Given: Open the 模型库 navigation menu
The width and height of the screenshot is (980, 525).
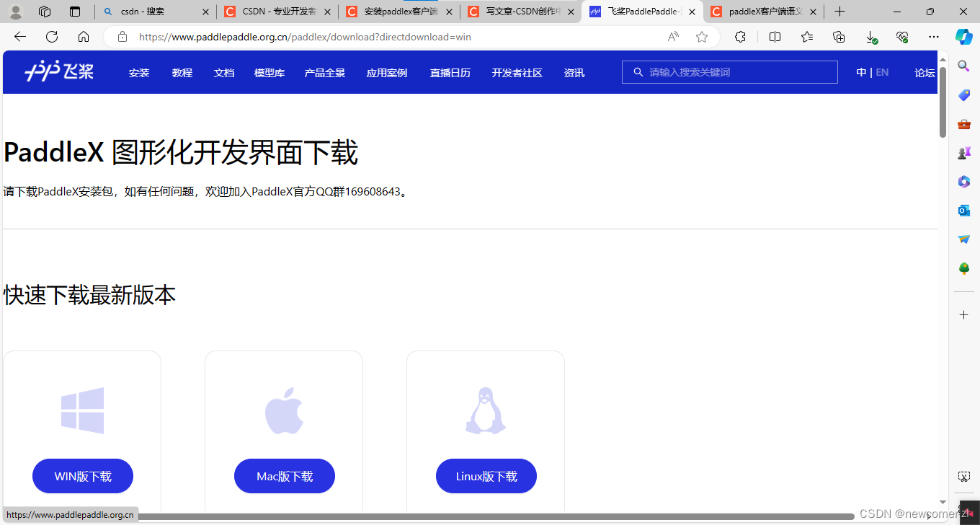Looking at the screenshot, I should [269, 73].
